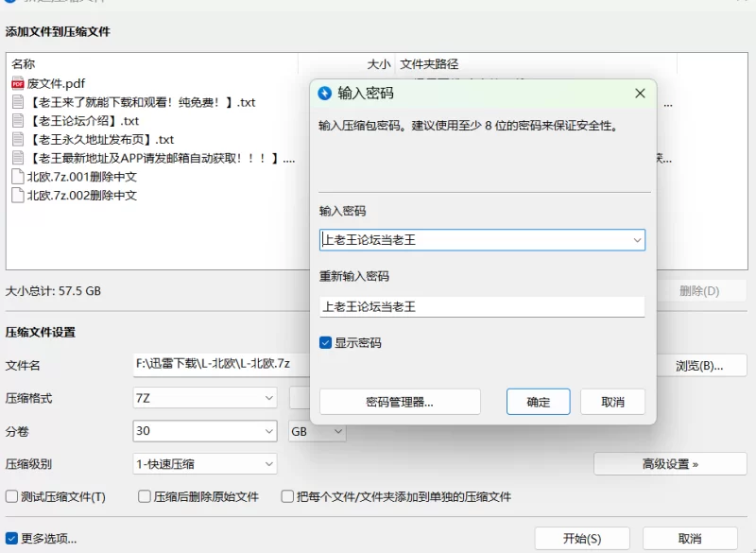Click the app icon in the 输入密码 title bar
This screenshot has height=553, width=756.
(x=326, y=93)
